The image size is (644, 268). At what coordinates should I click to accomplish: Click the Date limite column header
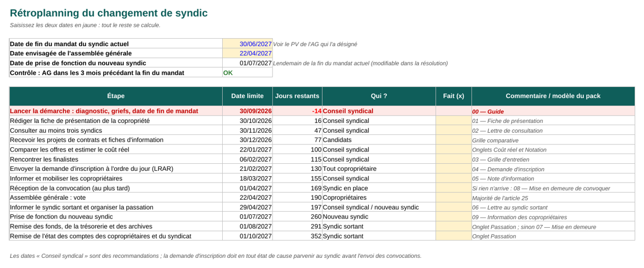(x=247, y=96)
